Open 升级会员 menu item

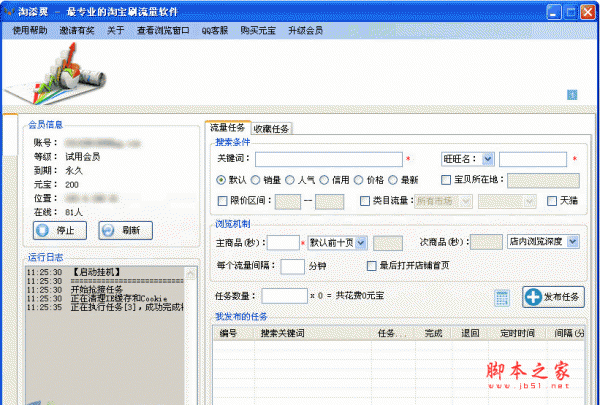click(305, 31)
